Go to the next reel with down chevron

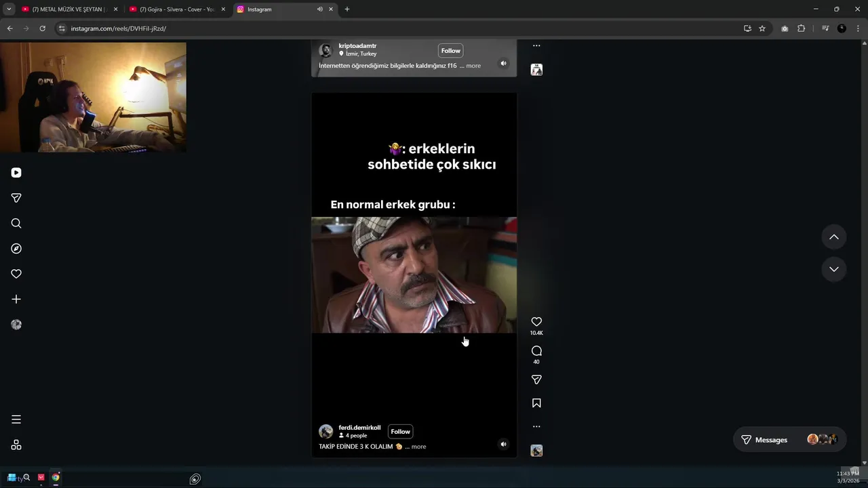[x=834, y=269]
